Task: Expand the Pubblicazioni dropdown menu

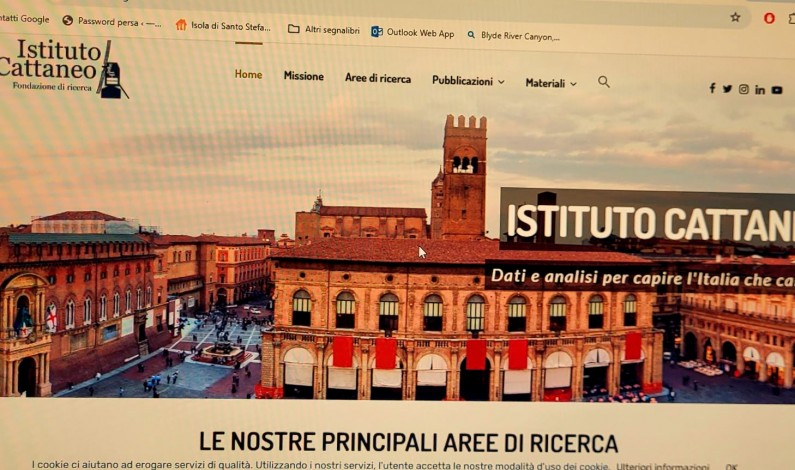Action: pyautogui.click(x=468, y=81)
